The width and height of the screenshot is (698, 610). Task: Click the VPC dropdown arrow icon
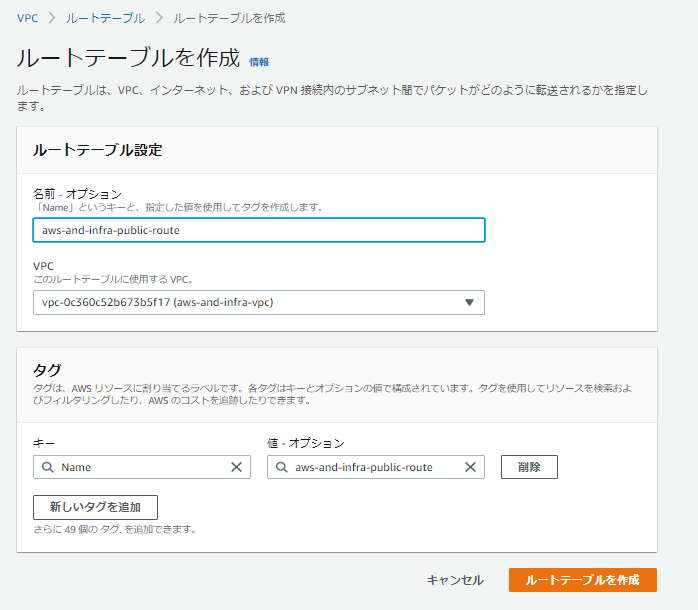coord(469,303)
